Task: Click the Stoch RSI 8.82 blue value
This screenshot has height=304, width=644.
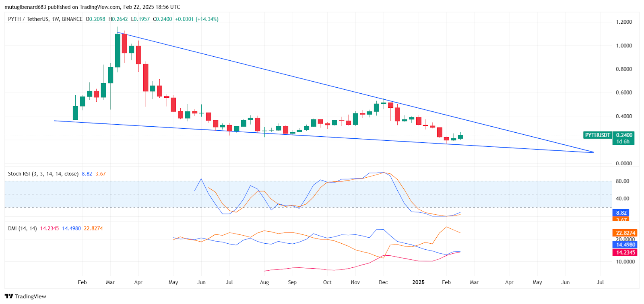Action: 87,174
